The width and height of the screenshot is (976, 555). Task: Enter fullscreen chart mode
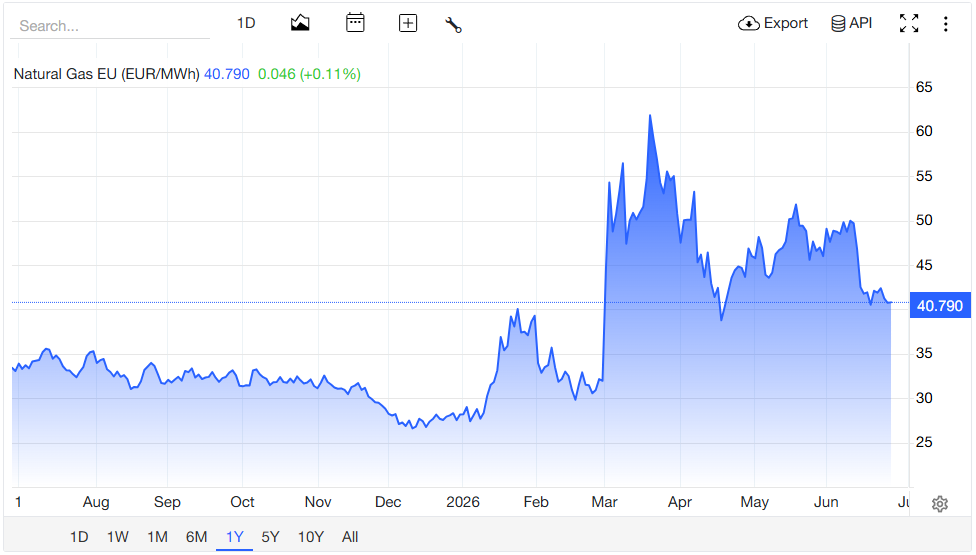[909, 24]
